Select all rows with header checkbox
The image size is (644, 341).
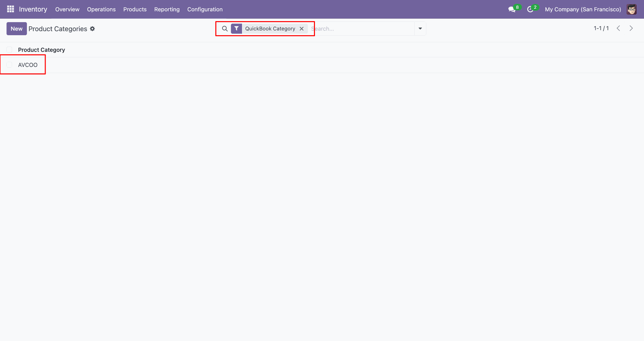click(x=9, y=50)
